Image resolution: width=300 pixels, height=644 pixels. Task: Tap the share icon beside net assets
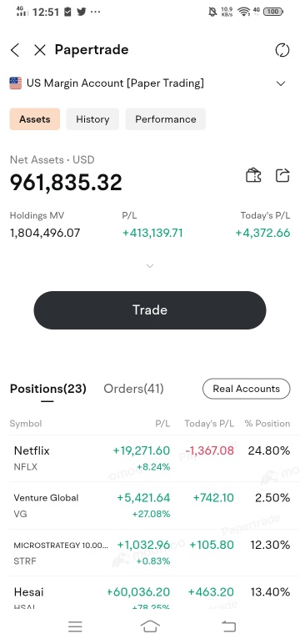tap(282, 175)
